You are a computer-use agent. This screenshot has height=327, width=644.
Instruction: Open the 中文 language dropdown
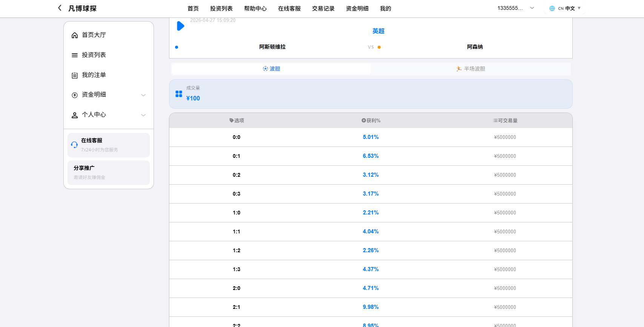click(x=565, y=8)
